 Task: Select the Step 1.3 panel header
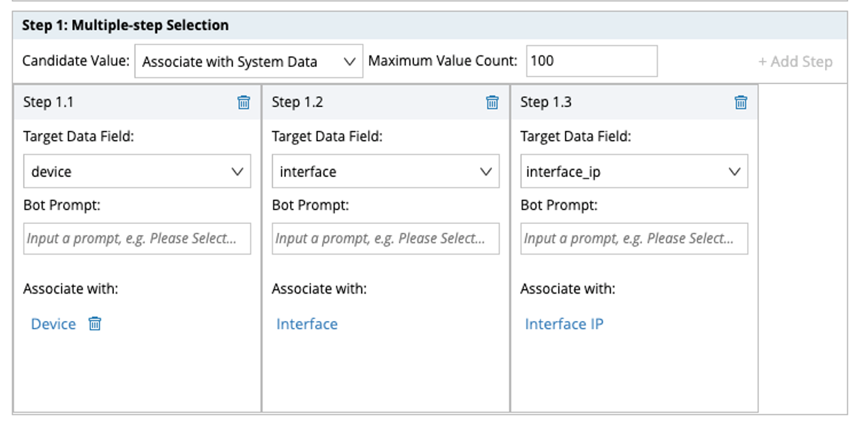620,102
